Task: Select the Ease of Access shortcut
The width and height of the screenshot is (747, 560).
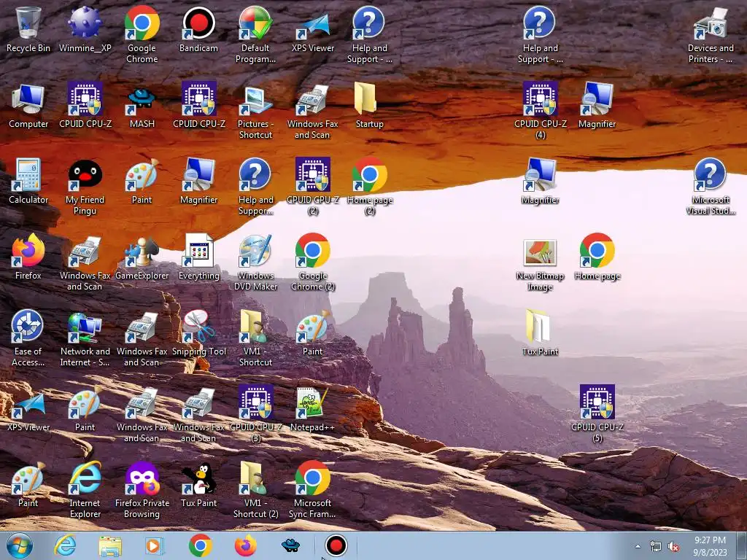Action: 28,338
